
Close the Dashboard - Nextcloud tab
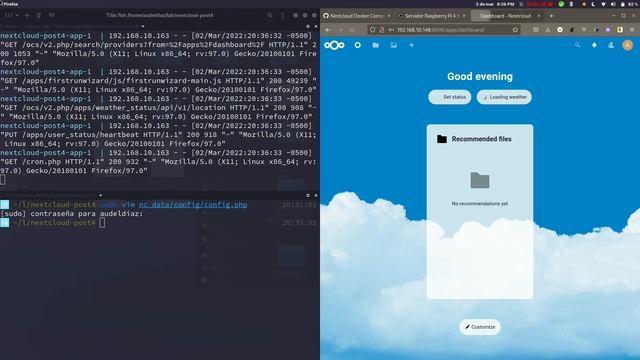coord(539,16)
